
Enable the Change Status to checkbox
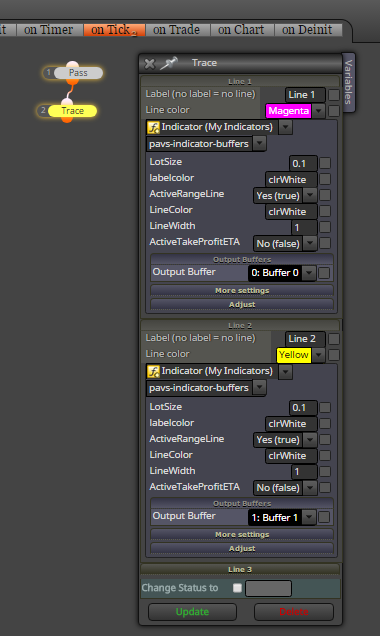[x=238, y=588]
